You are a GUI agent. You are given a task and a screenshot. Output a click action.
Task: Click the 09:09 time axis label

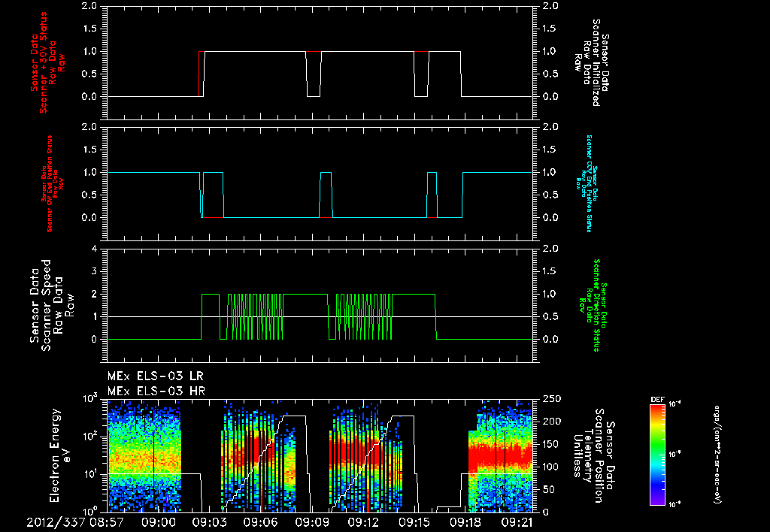click(312, 523)
